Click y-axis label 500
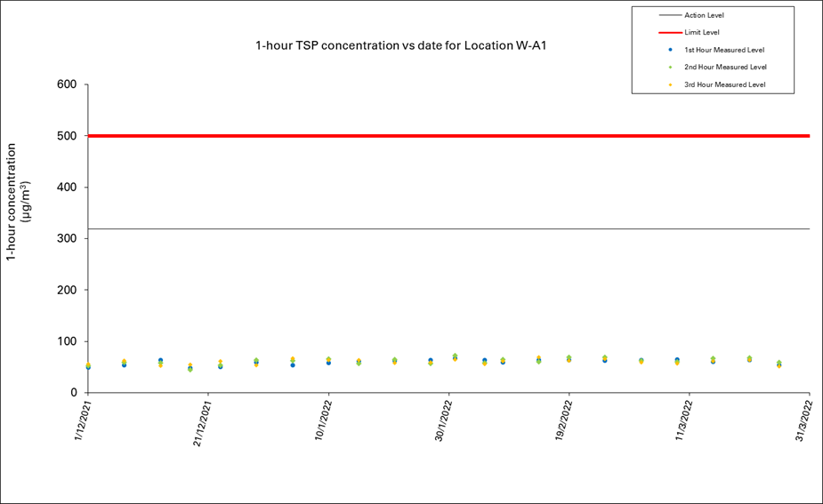The width and height of the screenshot is (823, 504). point(67,136)
